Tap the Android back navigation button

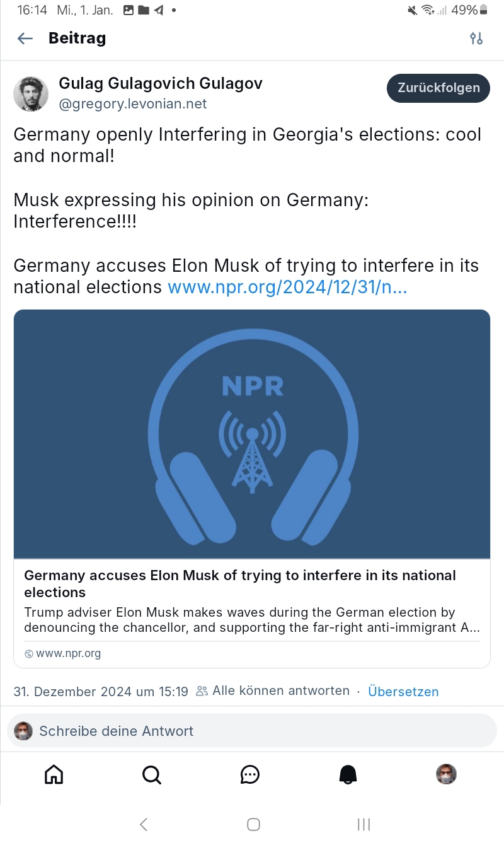click(144, 824)
